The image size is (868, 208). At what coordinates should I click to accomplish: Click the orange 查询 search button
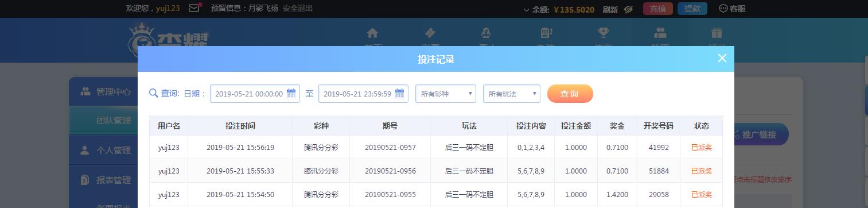pyautogui.click(x=570, y=94)
